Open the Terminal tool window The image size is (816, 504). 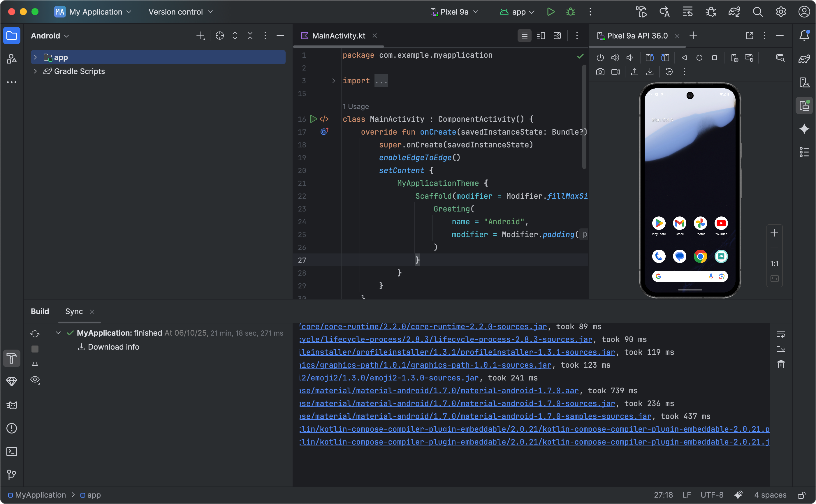[12, 451]
